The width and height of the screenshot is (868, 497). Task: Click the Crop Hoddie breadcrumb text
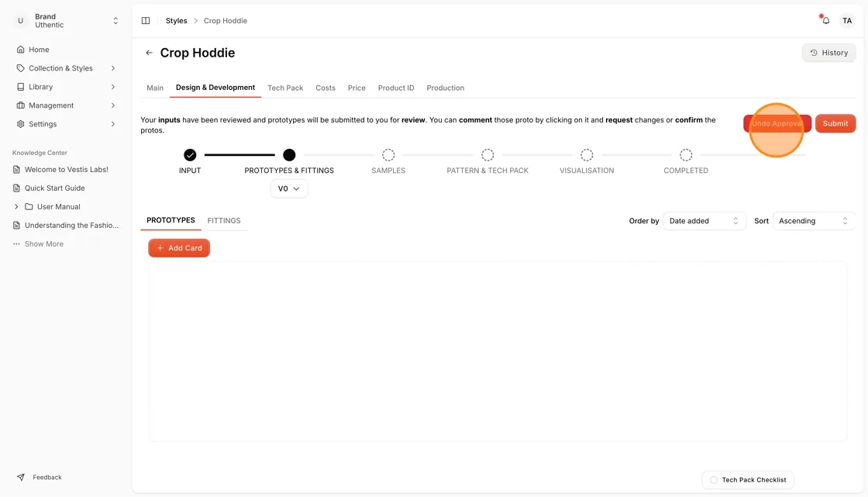226,20
